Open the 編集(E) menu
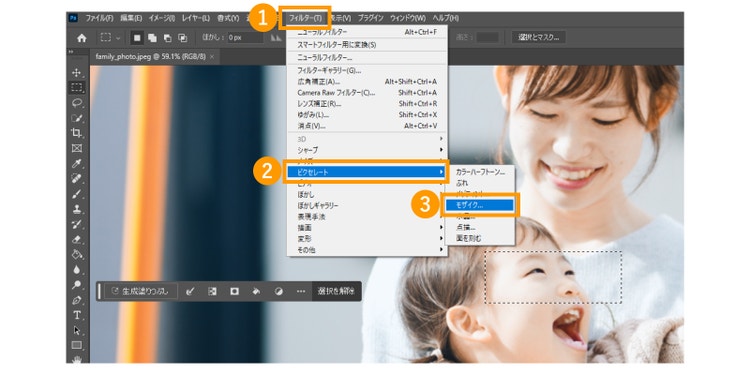Image resolution: width=750 pixels, height=375 pixels. click(x=131, y=18)
